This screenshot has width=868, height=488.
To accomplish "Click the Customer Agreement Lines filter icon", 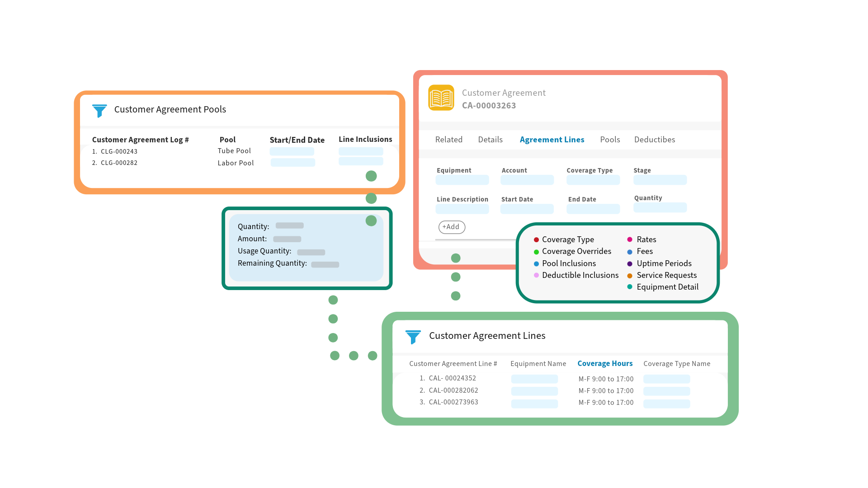I will [413, 337].
